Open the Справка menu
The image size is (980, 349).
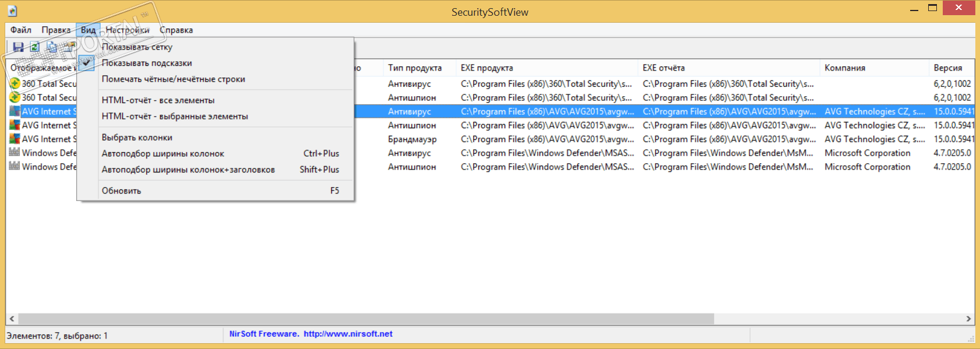click(x=176, y=30)
